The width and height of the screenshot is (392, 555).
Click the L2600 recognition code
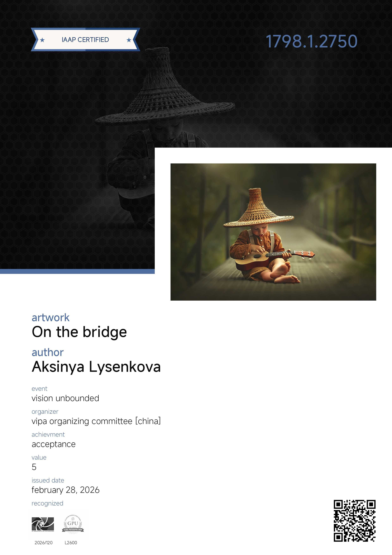71,543
